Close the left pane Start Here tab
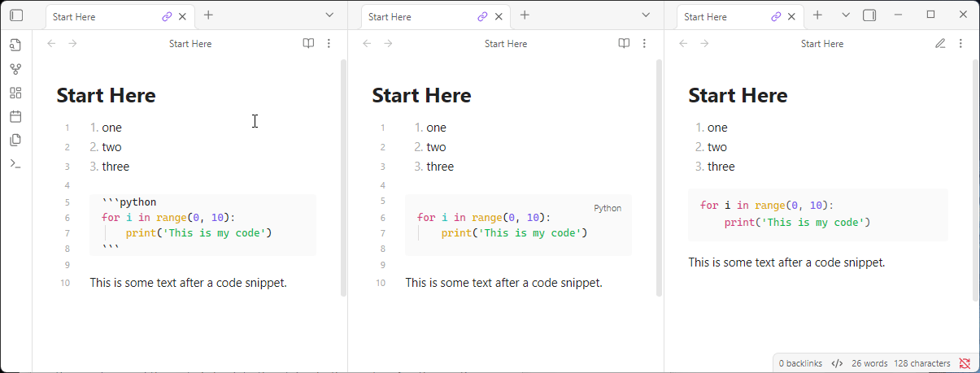 pyautogui.click(x=182, y=16)
